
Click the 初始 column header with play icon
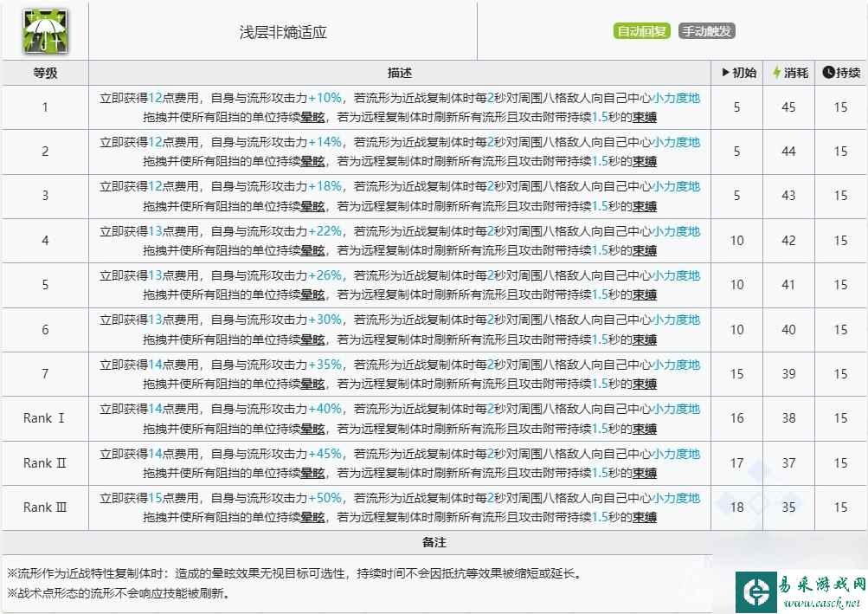[x=739, y=73]
